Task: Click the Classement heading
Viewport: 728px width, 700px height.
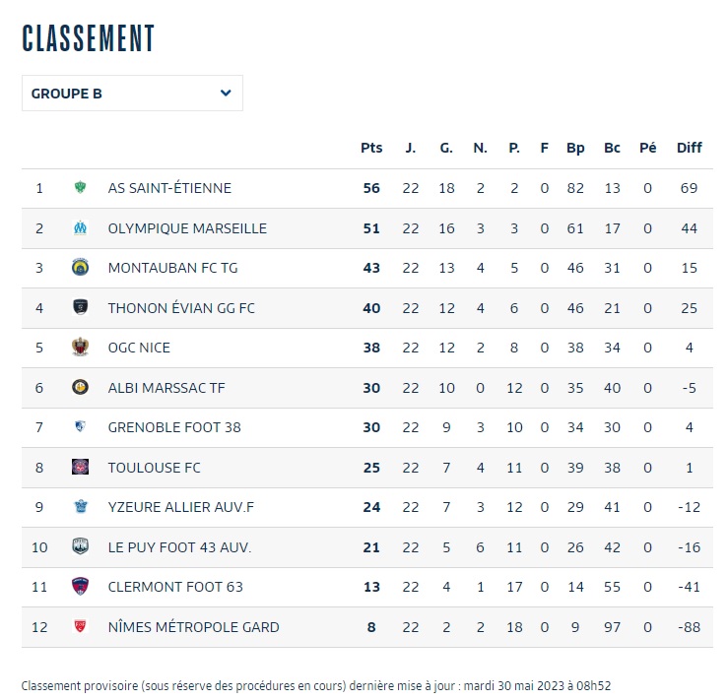Action: click(89, 38)
